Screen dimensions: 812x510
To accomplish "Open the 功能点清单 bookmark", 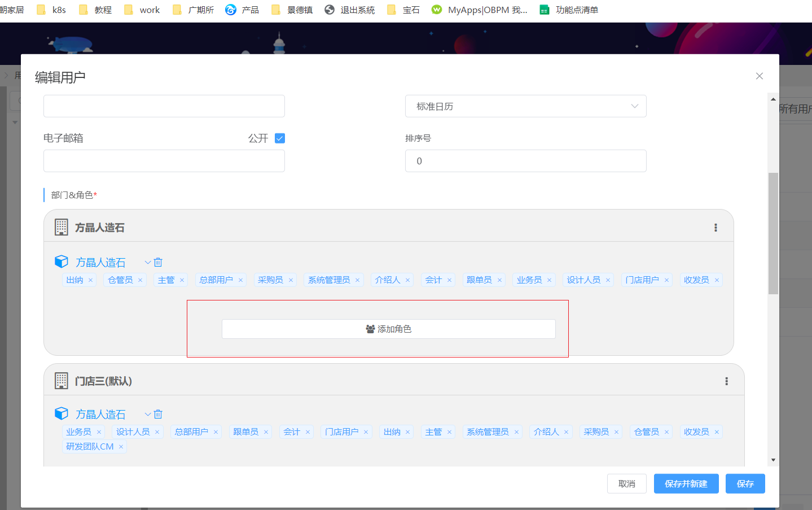I will point(569,10).
